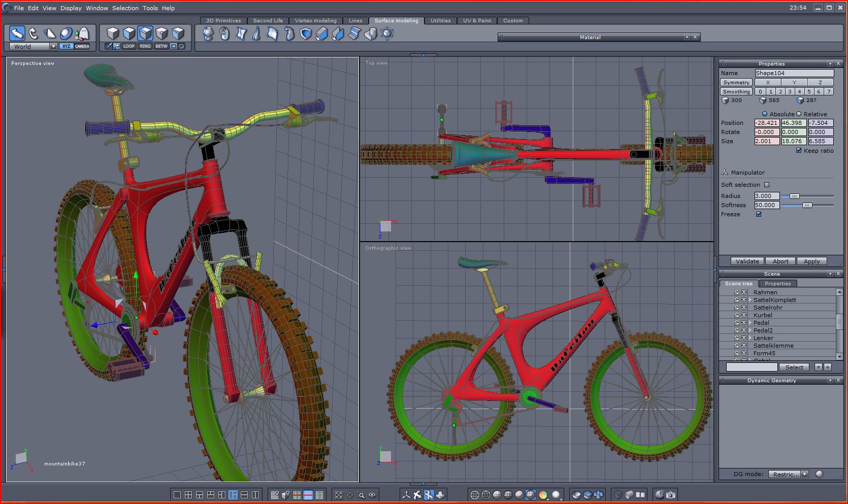The width and height of the screenshot is (848, 504).
Task: Click the axis tripod icon in bottom toolbar
Action: click(406, 495)
